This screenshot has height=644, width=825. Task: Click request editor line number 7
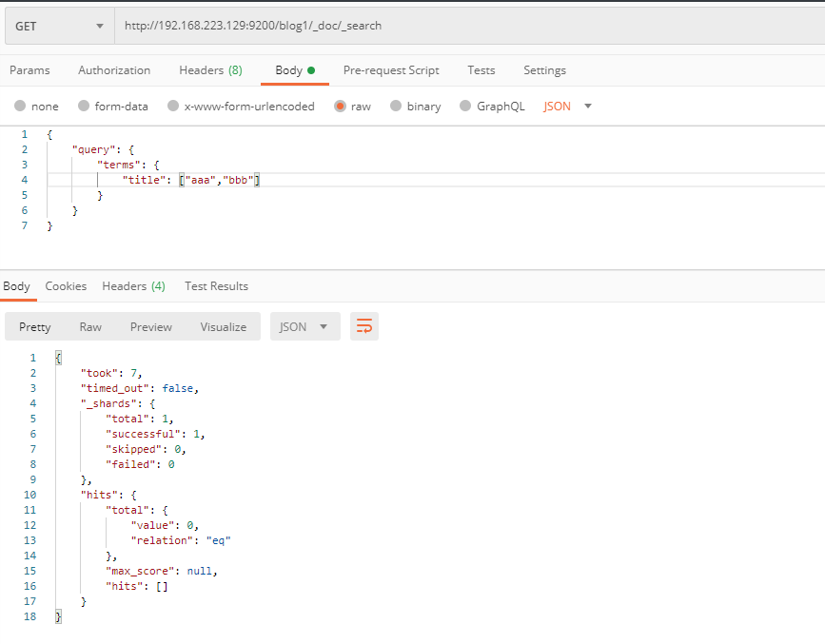[24, 225]
